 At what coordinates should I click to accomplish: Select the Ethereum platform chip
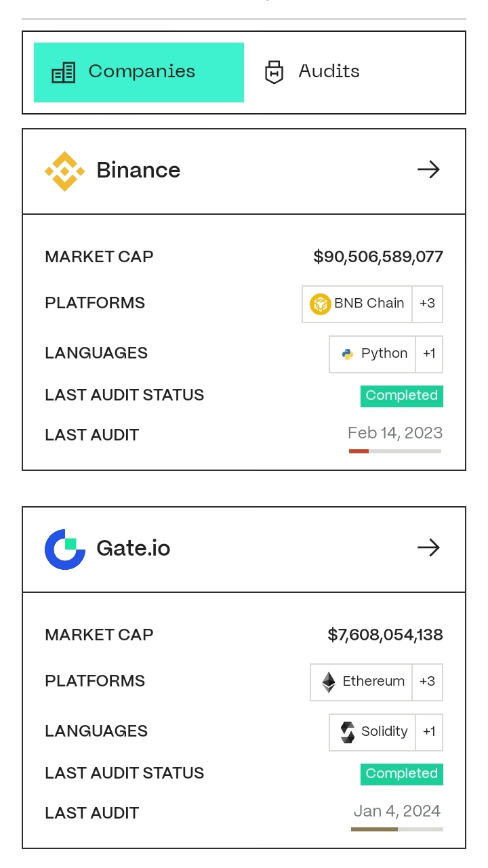[361, 682]
